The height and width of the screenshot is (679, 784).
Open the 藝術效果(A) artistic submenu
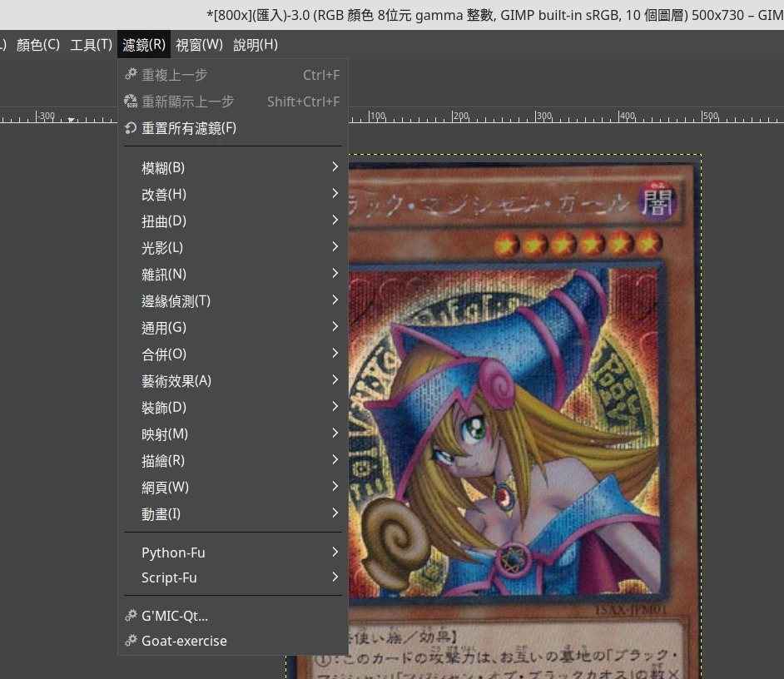[176, 381]
